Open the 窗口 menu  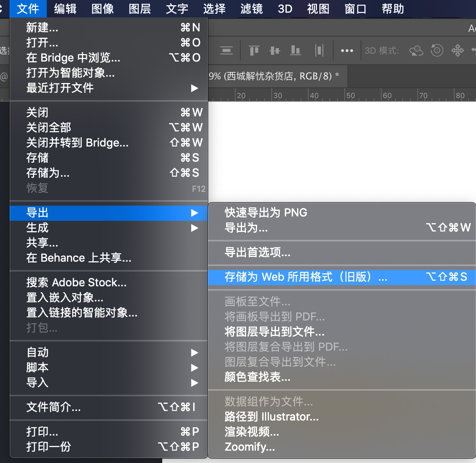pos(355,9)
